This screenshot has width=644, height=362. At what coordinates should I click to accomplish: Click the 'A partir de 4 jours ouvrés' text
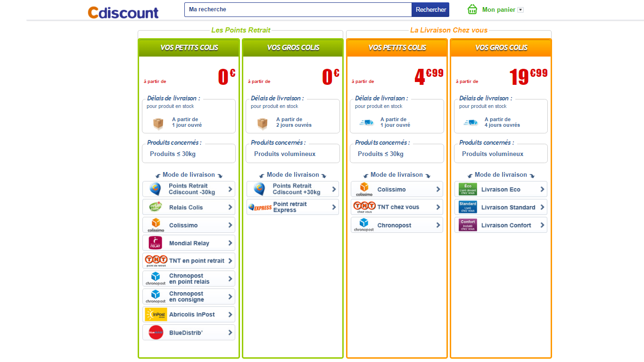pyautogui.click(x=502, y=122)
